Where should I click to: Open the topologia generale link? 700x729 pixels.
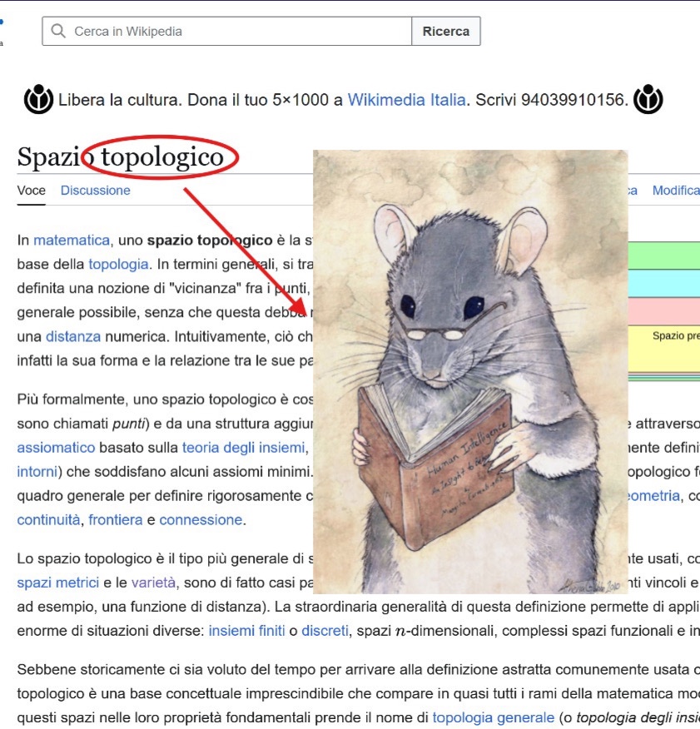coord(493,718)
